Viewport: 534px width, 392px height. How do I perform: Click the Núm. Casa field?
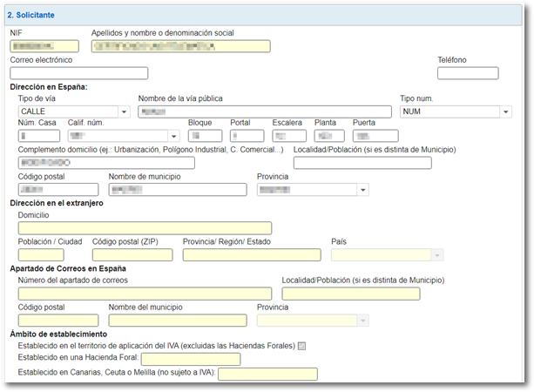click(x=40, y=136)
